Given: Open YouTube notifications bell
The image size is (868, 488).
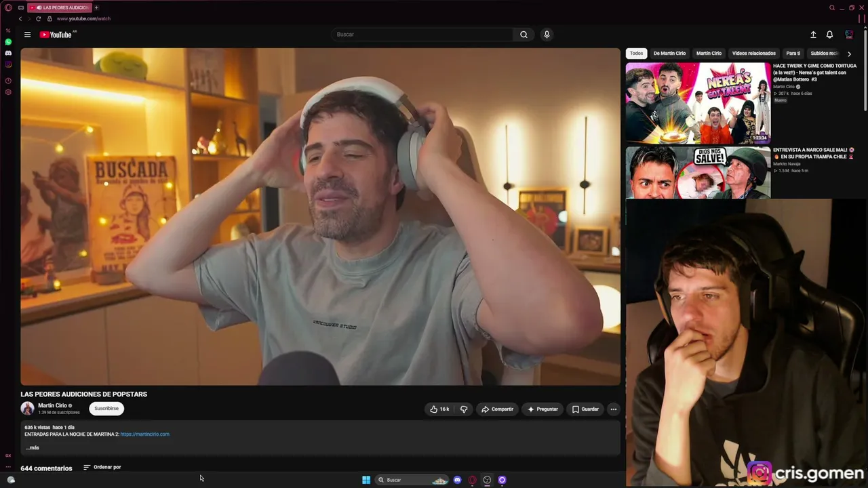Looking at the screenshot, I should pyautogui.click(x=829, y=35).
